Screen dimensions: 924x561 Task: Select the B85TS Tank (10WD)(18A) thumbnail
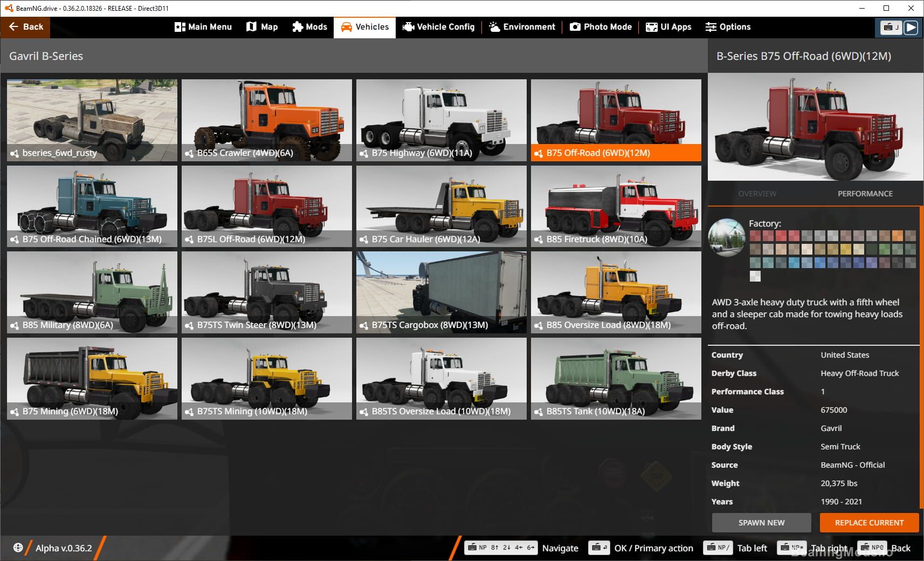pos(616,379)
